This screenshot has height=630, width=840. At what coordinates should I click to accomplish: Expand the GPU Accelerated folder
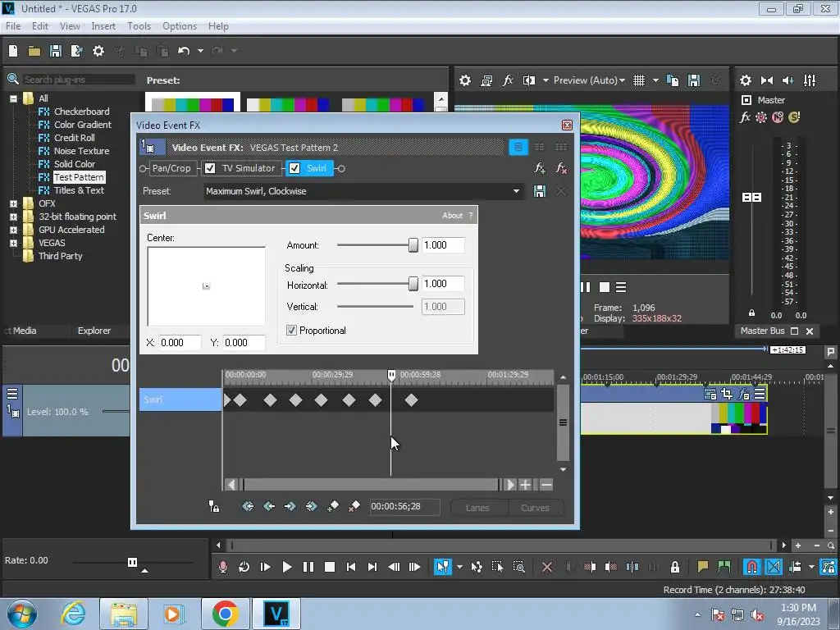(13, 230)
